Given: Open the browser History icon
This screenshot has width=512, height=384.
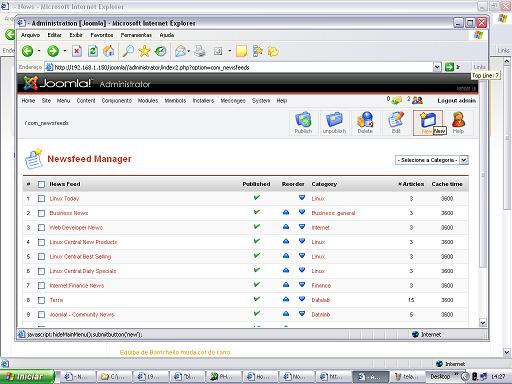Looking at the screenshot, I should 161,51.
